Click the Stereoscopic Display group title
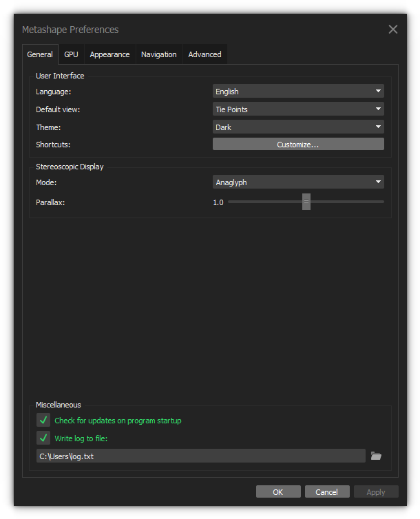Viewport: 420px width, 519px height. pyautogui.click(x=70, y=167)
